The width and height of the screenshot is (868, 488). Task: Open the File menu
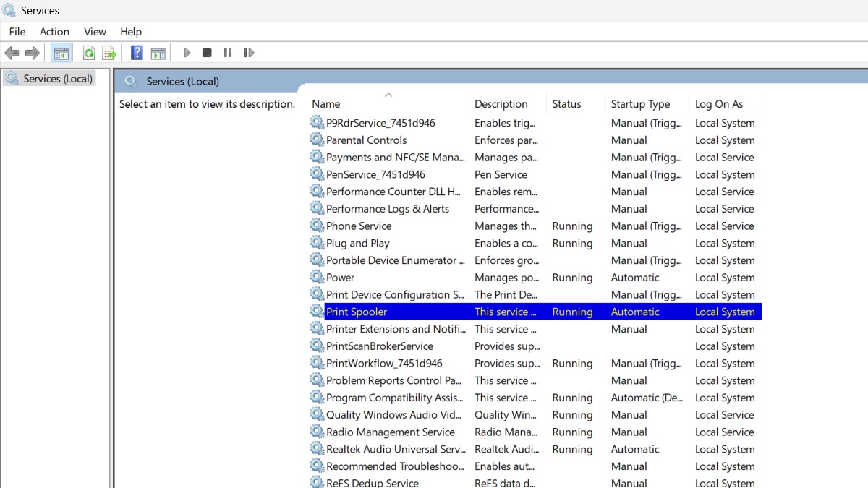[x=17, y=32]
